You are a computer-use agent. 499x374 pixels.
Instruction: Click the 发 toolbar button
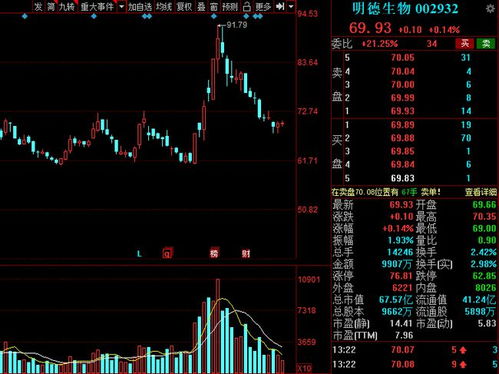(38, 6)
